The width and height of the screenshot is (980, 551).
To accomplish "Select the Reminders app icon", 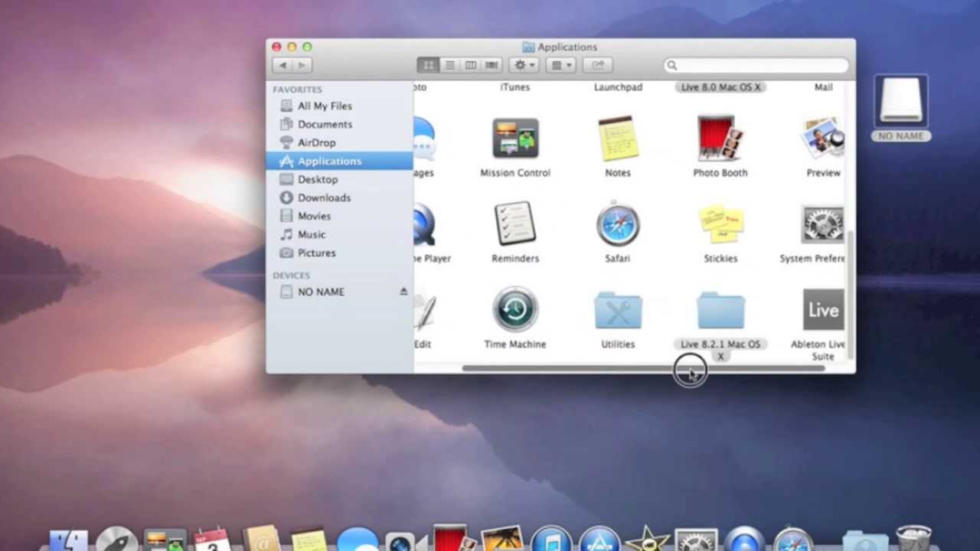I will click(x=515, y=224).
